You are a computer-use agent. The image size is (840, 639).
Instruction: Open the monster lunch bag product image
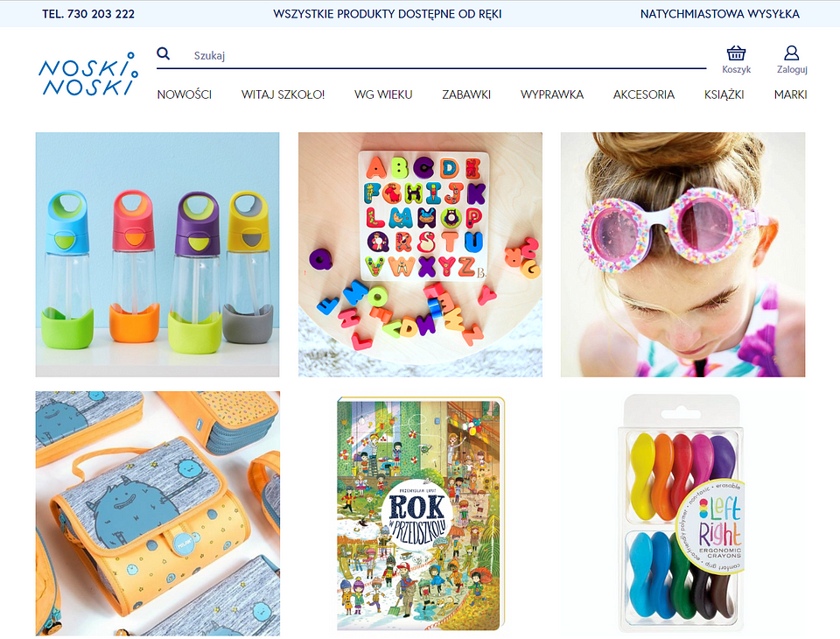(x=157, y=514)
